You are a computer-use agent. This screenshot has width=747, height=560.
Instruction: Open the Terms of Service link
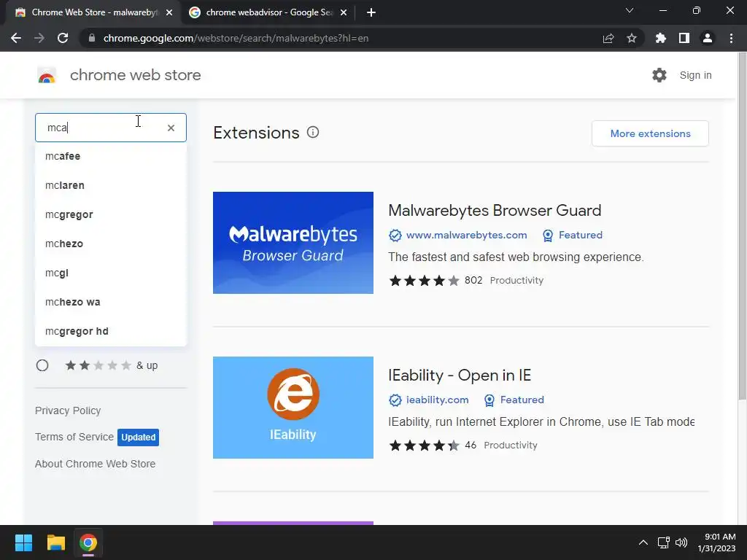coord(74,437)
